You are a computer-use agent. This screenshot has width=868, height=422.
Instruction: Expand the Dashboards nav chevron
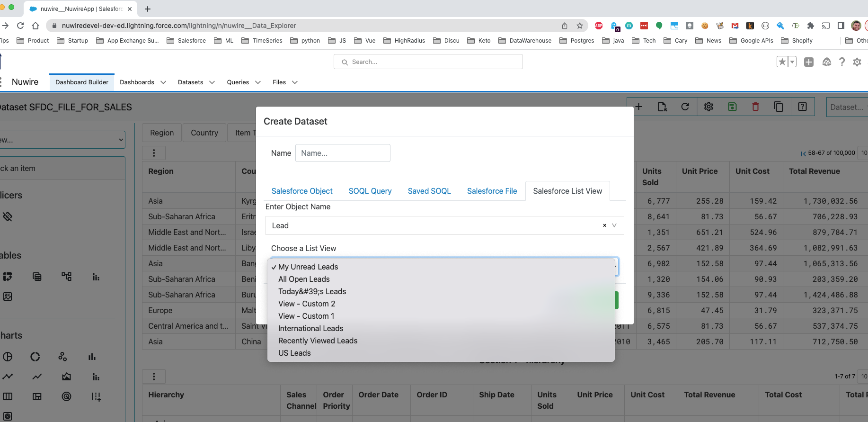click(x=163, y=82)
